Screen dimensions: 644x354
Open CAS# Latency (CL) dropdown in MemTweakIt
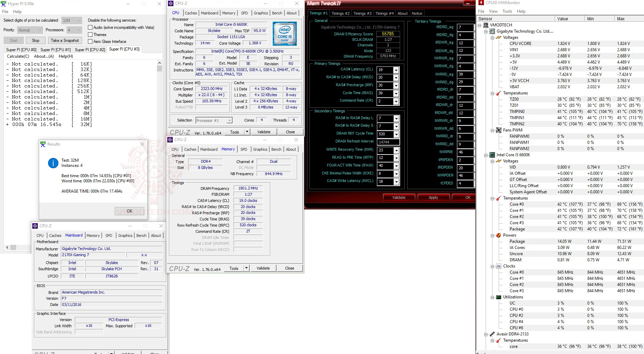coord(396,70)
